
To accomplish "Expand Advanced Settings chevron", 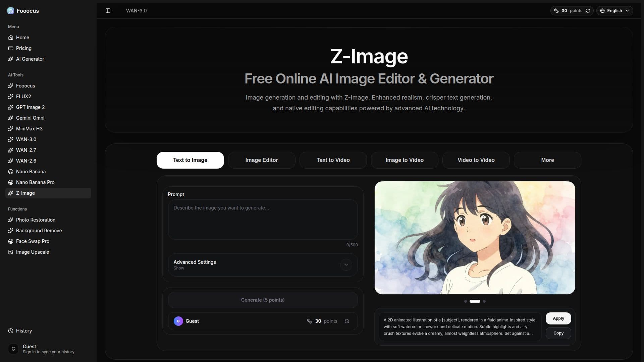I will point(346,265).
